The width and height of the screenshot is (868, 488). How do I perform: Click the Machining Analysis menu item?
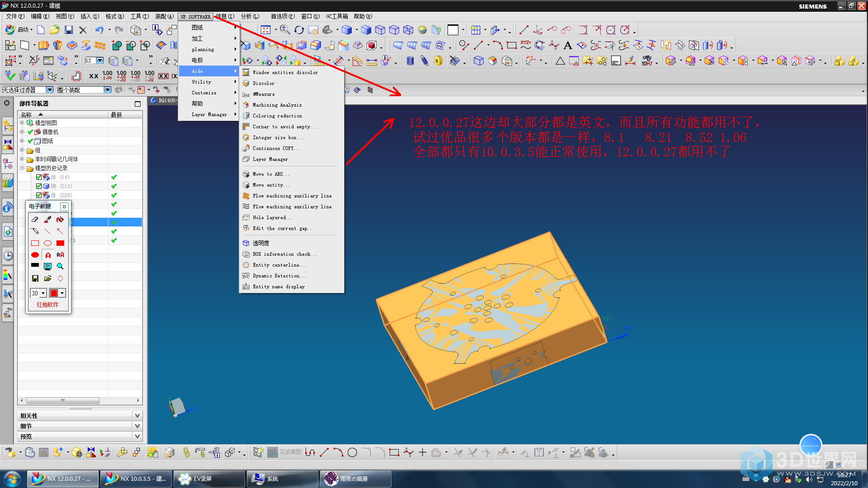(276, 105)
